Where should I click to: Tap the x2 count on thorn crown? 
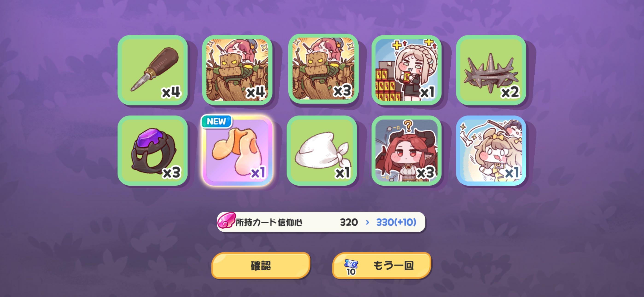click(510, 93)
